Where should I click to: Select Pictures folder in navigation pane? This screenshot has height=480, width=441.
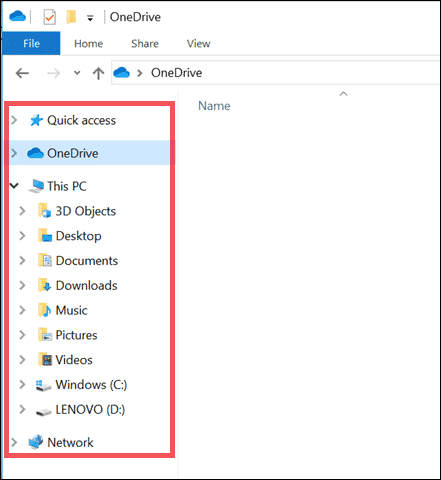pyautogui.click(x=76, y=335)
